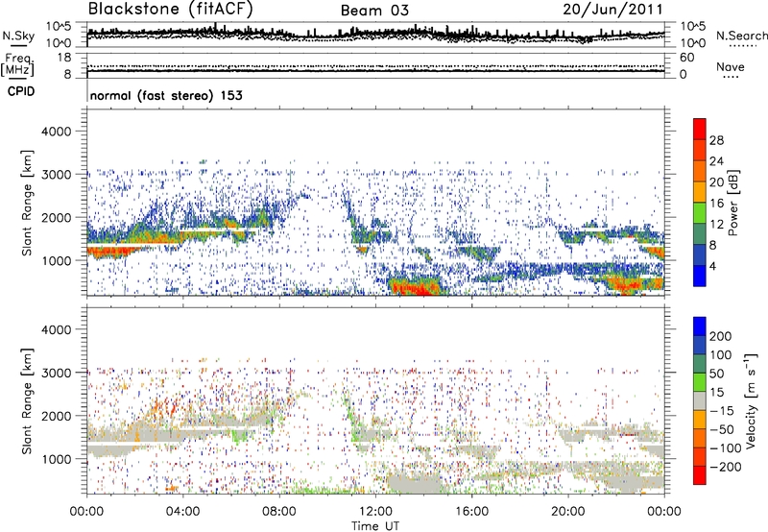Click the "20:00" time axis label
The width and height of the screenshot is (768, 532).
click(x=567, y=511)
